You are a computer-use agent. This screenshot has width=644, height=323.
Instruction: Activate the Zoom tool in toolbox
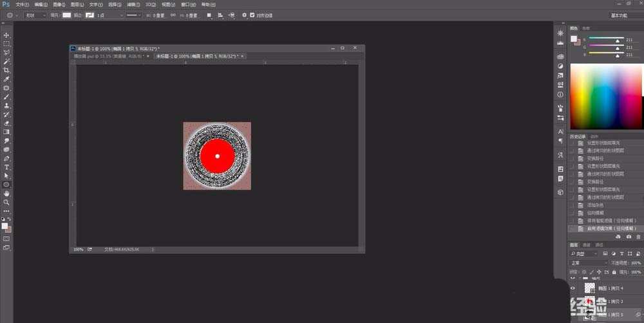coord(6,202)
